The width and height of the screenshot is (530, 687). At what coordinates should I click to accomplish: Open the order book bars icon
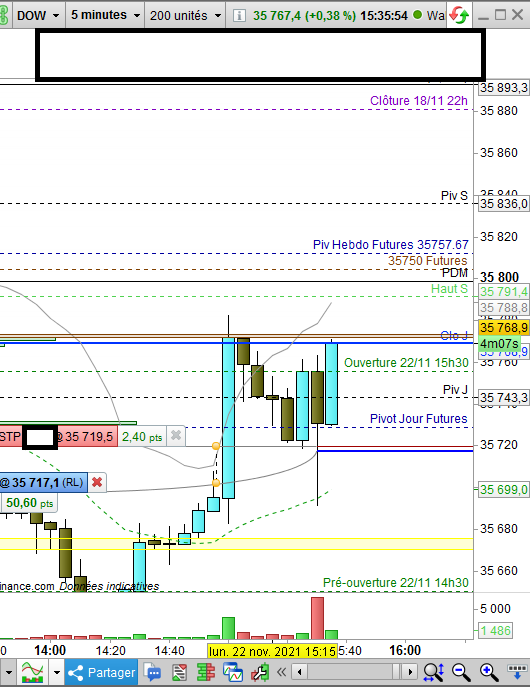point(205,672)
